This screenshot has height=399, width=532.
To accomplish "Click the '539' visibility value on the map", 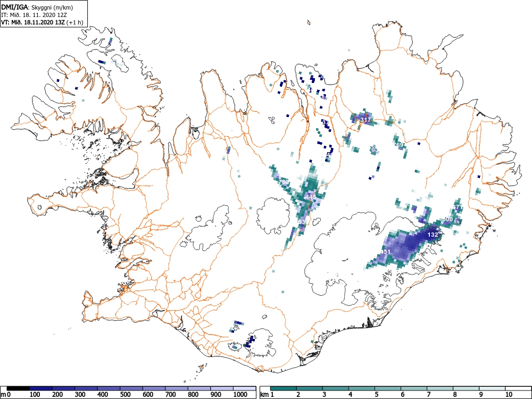I will coord(302,221).
